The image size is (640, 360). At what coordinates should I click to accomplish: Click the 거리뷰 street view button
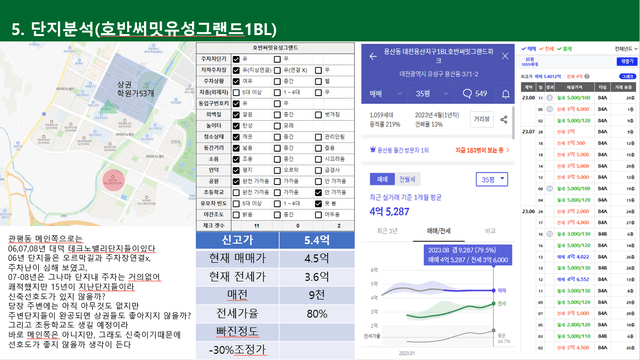point(482,120)
